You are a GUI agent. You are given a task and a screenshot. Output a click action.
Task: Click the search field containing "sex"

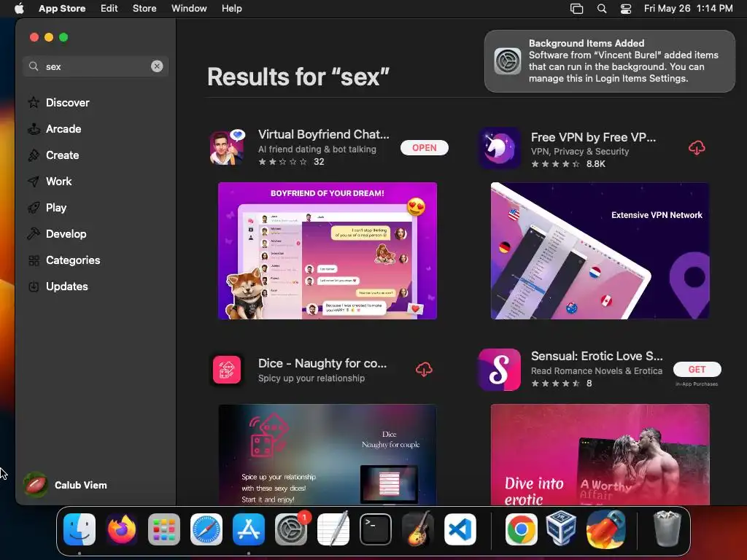pyautogui.click(x=96, y=66)
